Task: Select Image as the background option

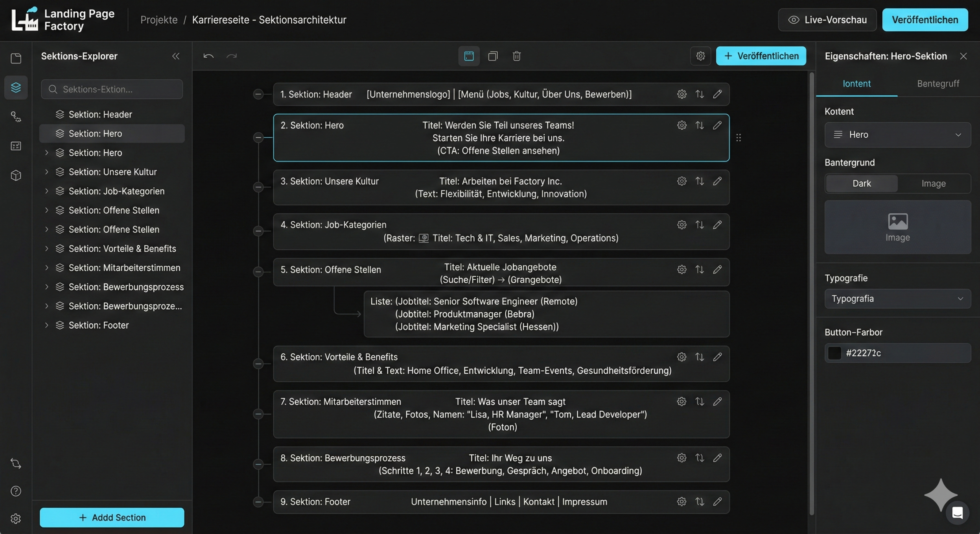Action: coord(933,184)
